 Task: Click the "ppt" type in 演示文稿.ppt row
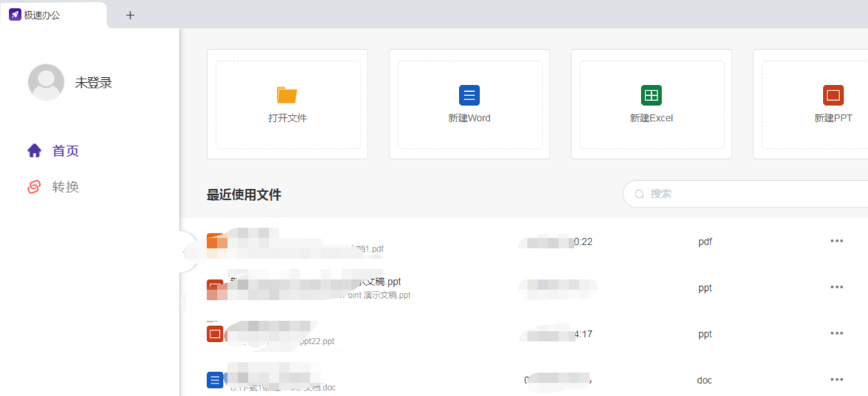[705, 288]
